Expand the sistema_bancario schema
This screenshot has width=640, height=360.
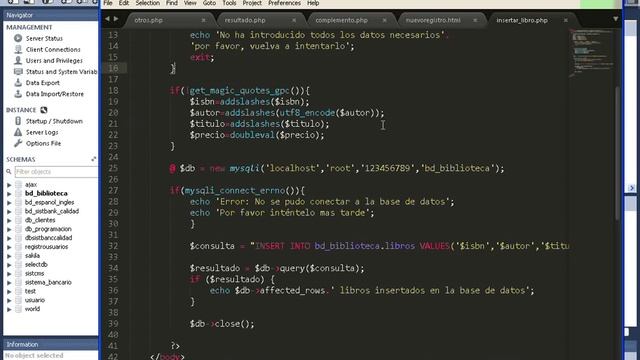[x=9, y=282]
